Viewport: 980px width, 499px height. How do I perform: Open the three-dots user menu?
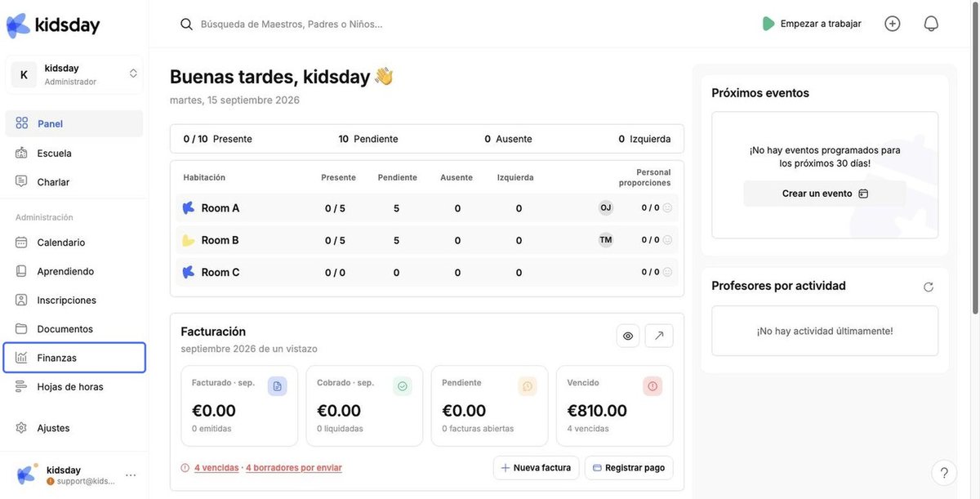(131, 475)
